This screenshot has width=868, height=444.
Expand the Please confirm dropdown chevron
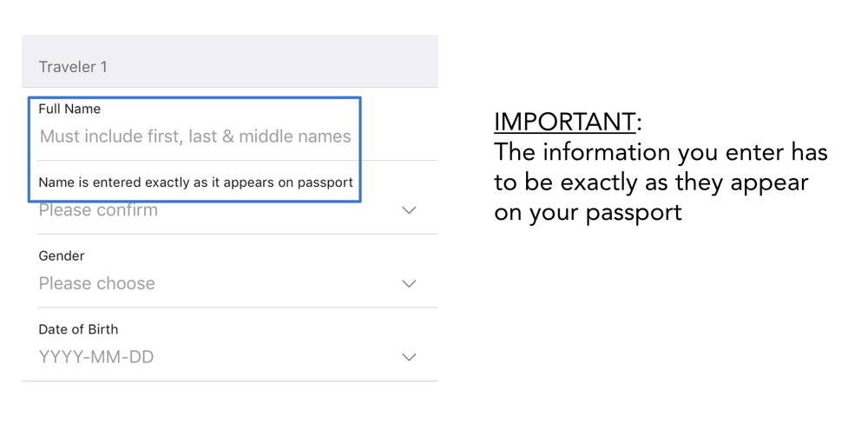[409, 210]
